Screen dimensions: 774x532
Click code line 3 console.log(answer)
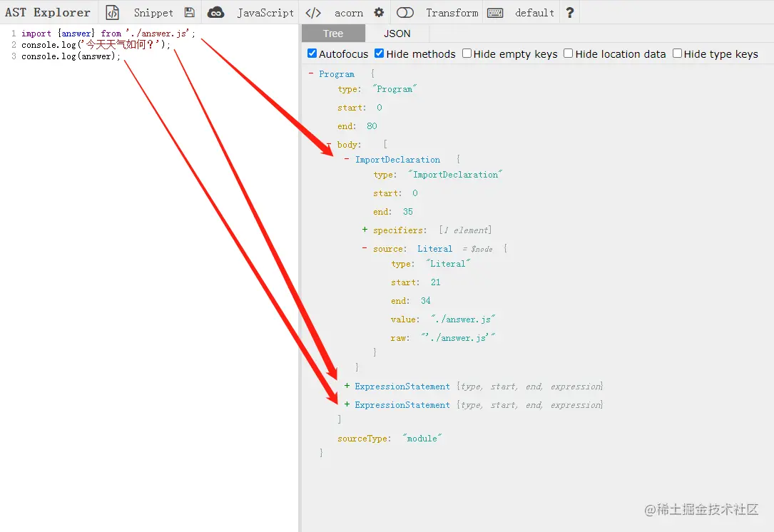coord(71,56)
